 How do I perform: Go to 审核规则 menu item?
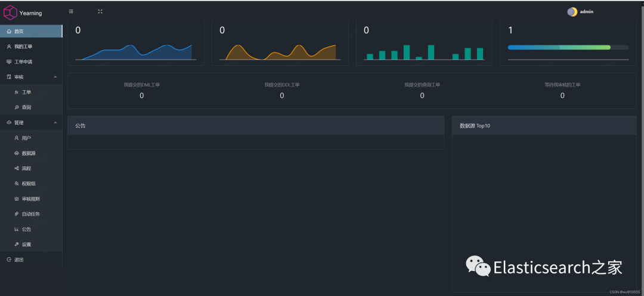31,199
